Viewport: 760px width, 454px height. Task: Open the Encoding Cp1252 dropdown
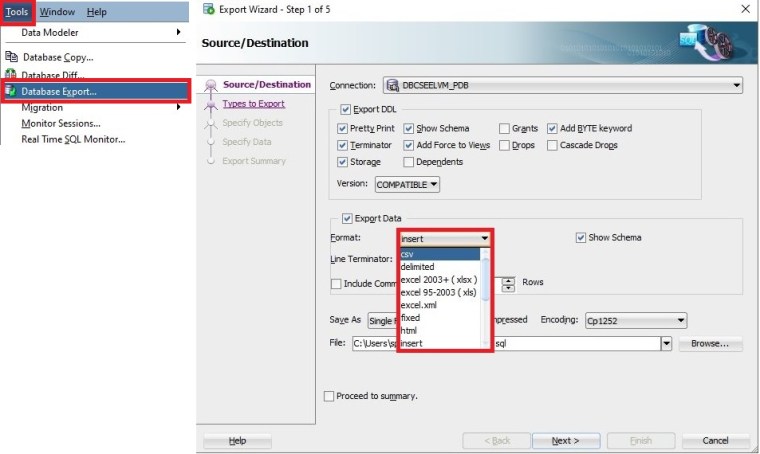point(636,321)
